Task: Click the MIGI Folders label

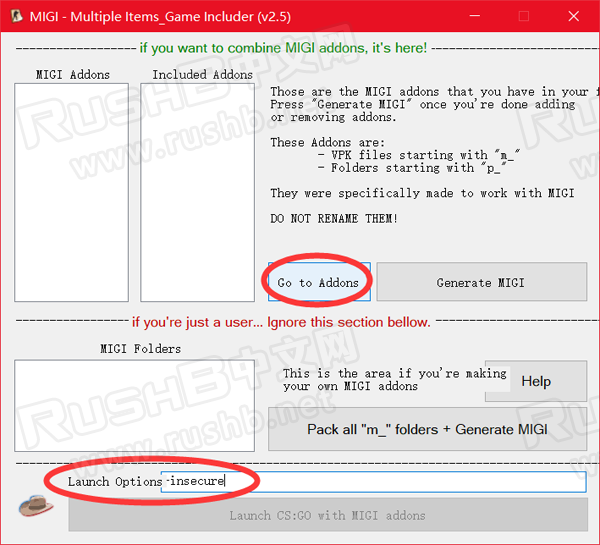Action: click(x=140, y=349)
